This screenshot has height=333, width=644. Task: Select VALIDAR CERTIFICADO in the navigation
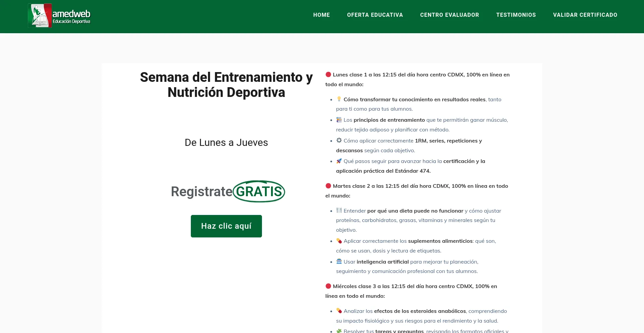click(585, 15)
